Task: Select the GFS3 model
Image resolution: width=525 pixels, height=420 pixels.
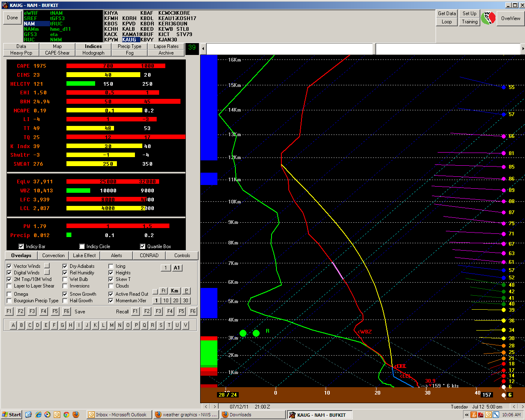Action: [x=30, y=34]
